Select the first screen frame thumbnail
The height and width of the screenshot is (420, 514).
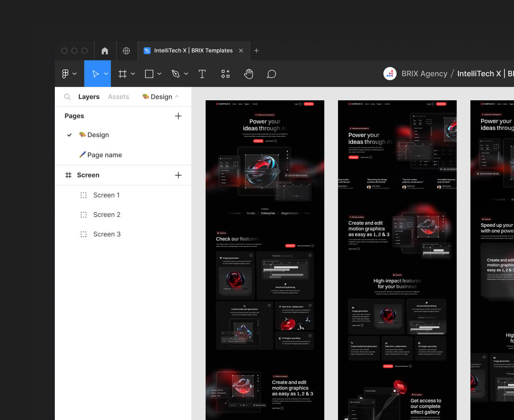point(265,260)
